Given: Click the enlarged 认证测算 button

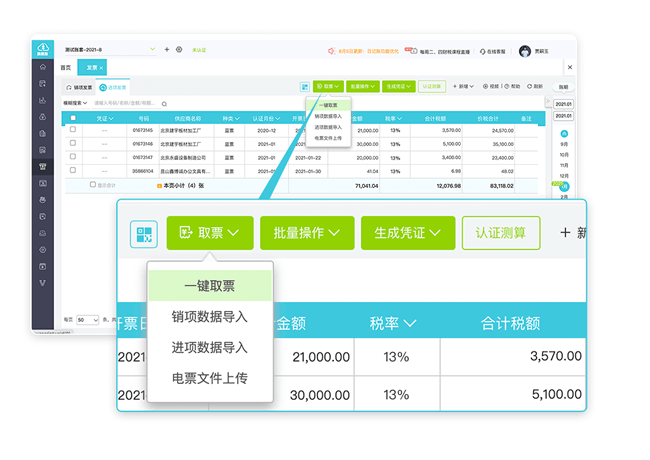Looking at the screenshot, I should [x=501, y=233].
